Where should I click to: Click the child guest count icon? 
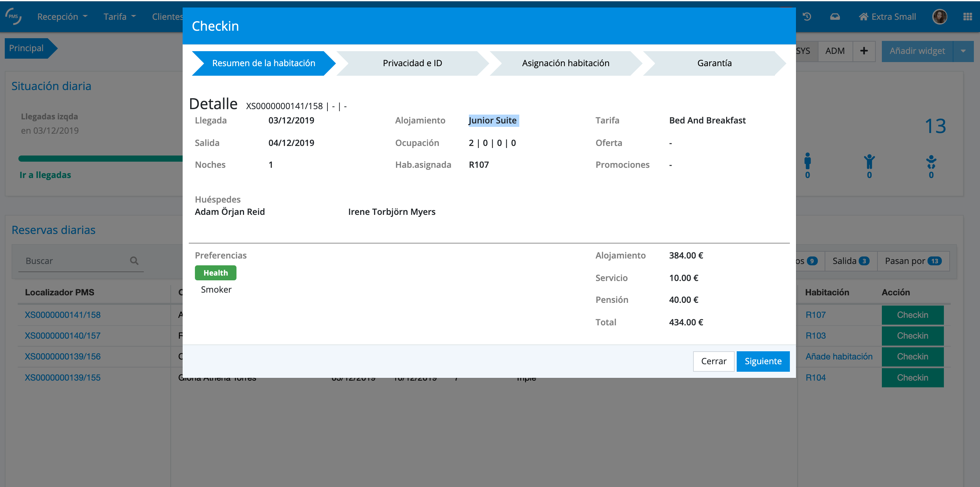pos(869,161)
